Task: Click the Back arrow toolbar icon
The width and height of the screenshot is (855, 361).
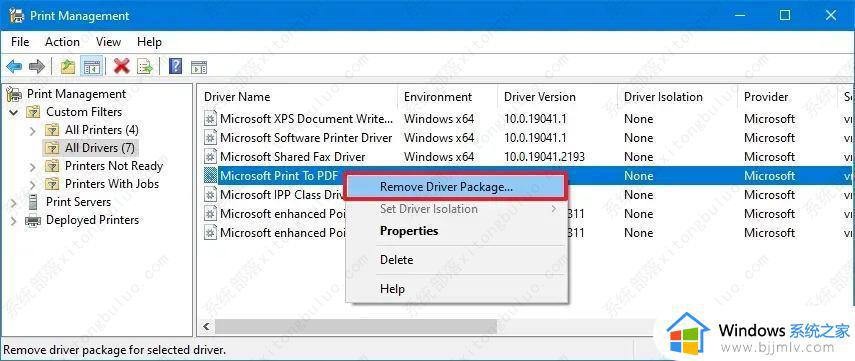Action: (14, 67)
